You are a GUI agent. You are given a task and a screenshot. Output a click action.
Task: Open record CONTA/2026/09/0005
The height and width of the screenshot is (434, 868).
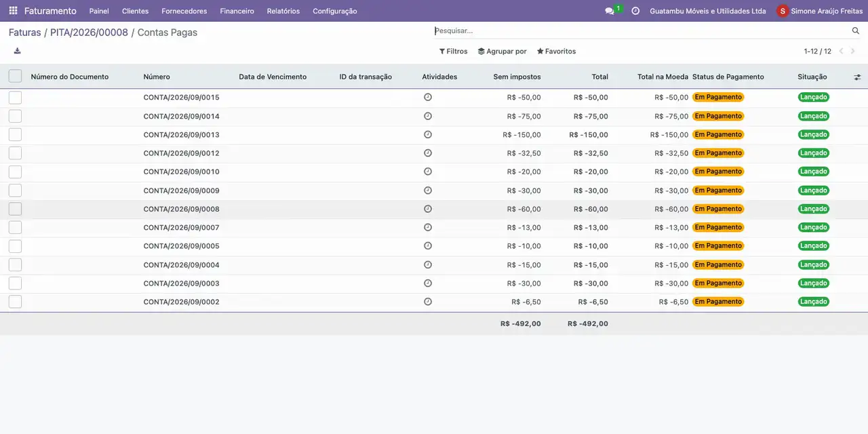point(181,246)
